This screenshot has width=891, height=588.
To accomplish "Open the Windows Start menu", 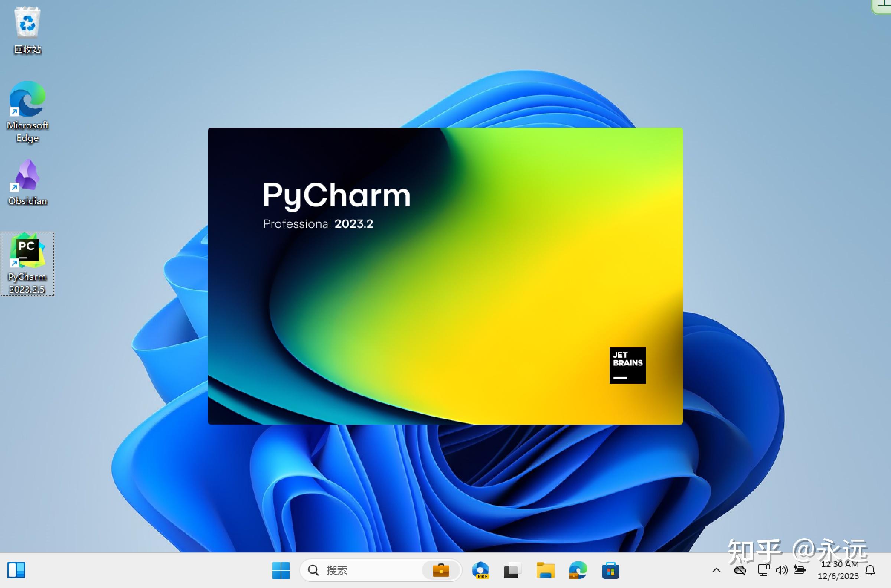I will click(281, 571).
